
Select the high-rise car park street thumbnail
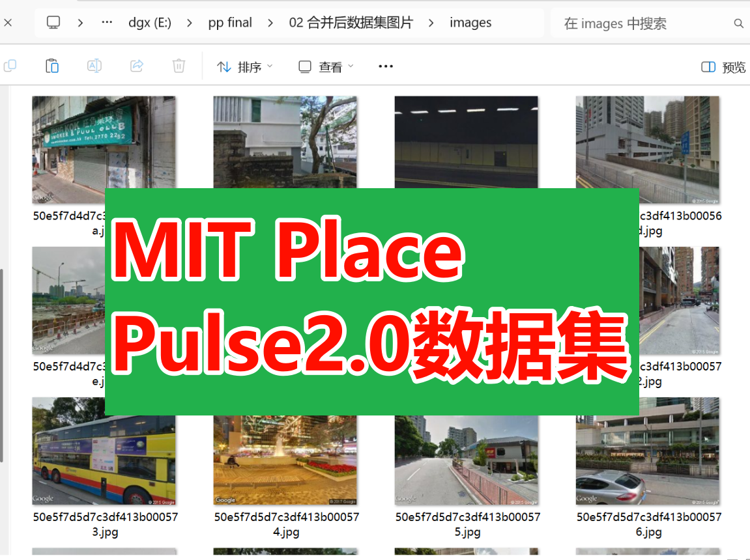[x=647, y=150]
